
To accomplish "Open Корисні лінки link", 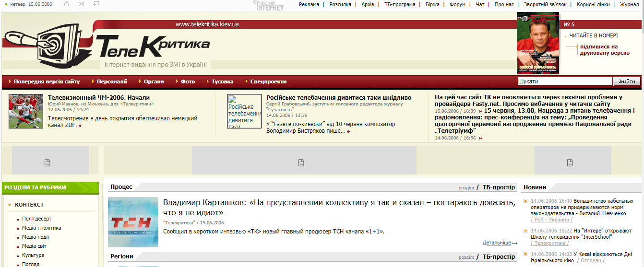I will point(593,4).
